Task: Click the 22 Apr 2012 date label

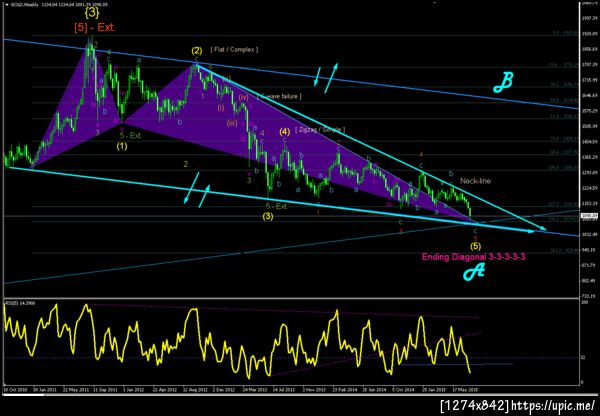Action: click(164, 389)
